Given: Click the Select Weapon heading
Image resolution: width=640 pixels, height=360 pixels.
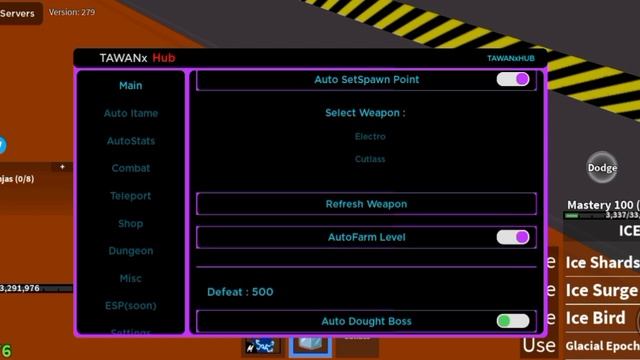Looking at the screenshot, I should click(x=365, y=113).
